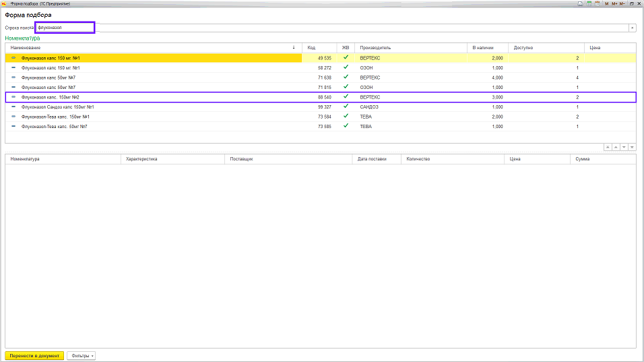This screenshot has width=644, height=362.
Task: Click the ЖВ checkmark in the ОЗОН 58 272 row
Action: [x=346, y=68]
